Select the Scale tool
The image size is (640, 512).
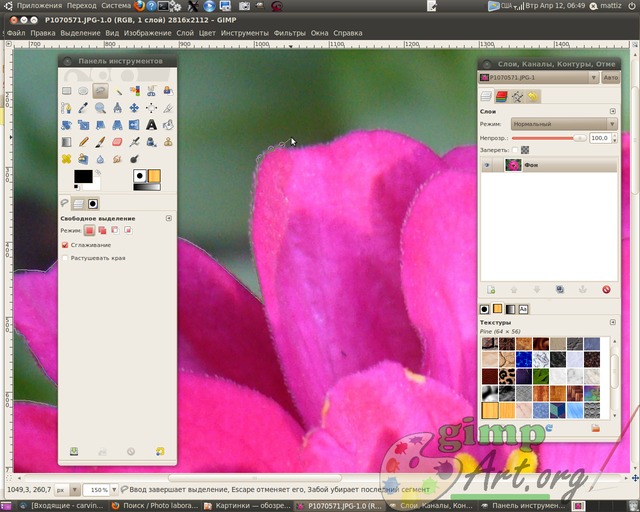tap(83, 125)
